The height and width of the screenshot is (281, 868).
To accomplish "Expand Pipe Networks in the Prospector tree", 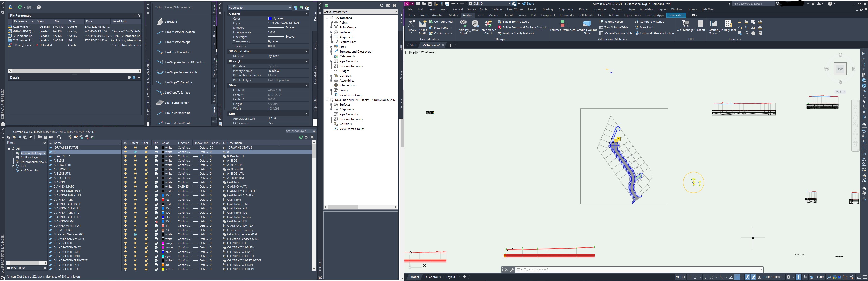I will pyautogui.click(x=332, y=61).
